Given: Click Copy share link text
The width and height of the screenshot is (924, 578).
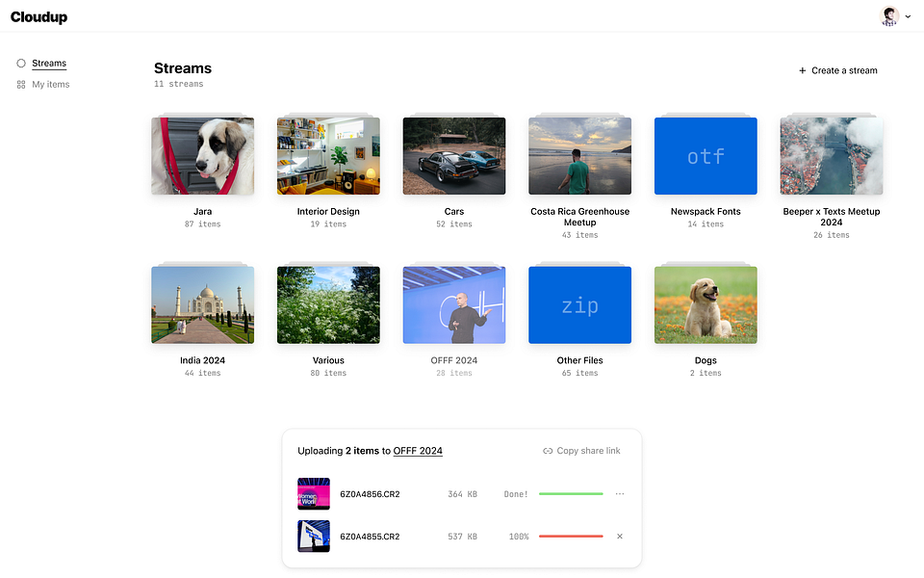Looking at the screenshot, I should 589,451.
